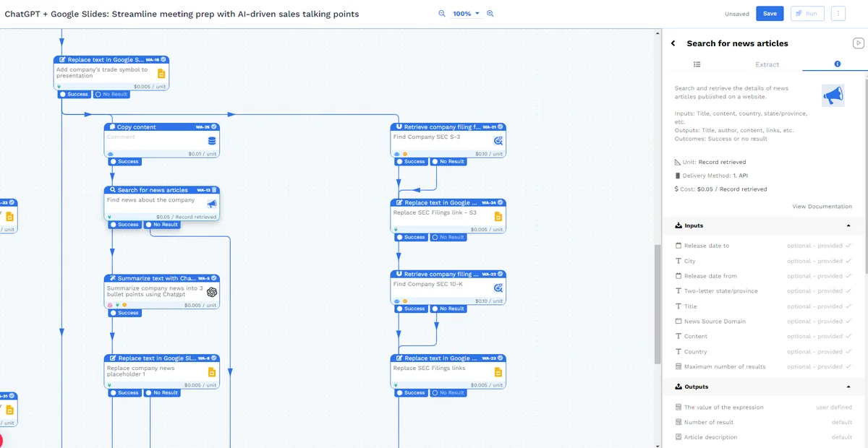Viewport: 868px width, 448px height.
Task: Select the News Source Domain input
Action: (763, 322)
